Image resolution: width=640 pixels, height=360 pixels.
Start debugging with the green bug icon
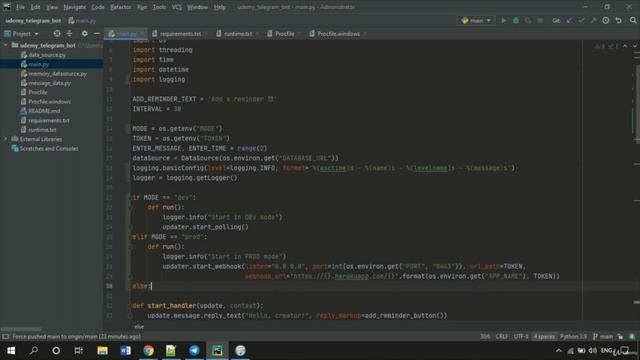coord(516,20)
